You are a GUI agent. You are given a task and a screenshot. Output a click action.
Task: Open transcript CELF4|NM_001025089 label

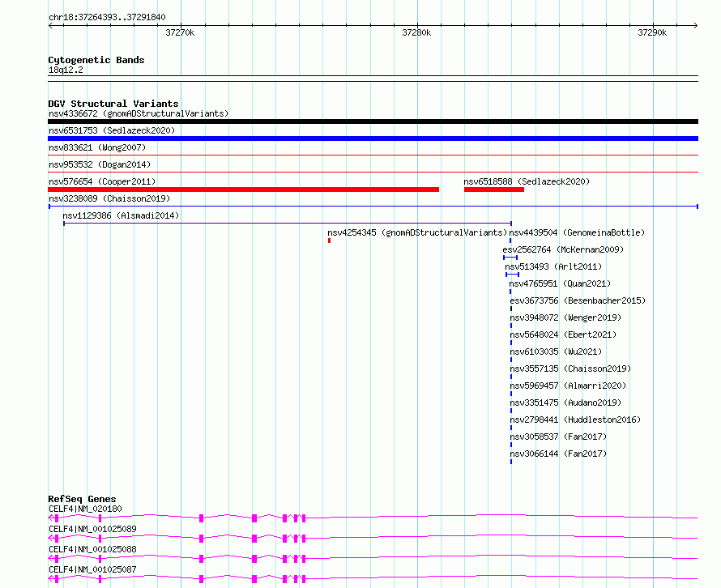(92, 529)
